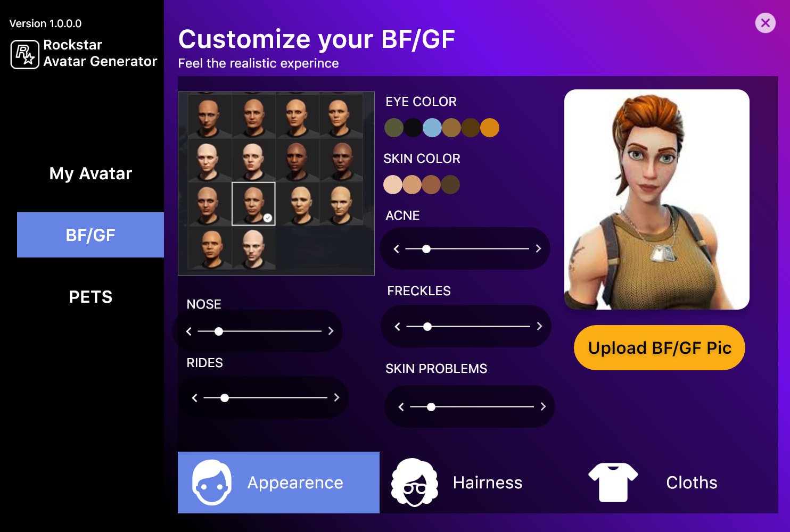The width and height of the screenshot is (790, 532).
Task: Select the darkest skin color swatch
Action: [450, 185]
